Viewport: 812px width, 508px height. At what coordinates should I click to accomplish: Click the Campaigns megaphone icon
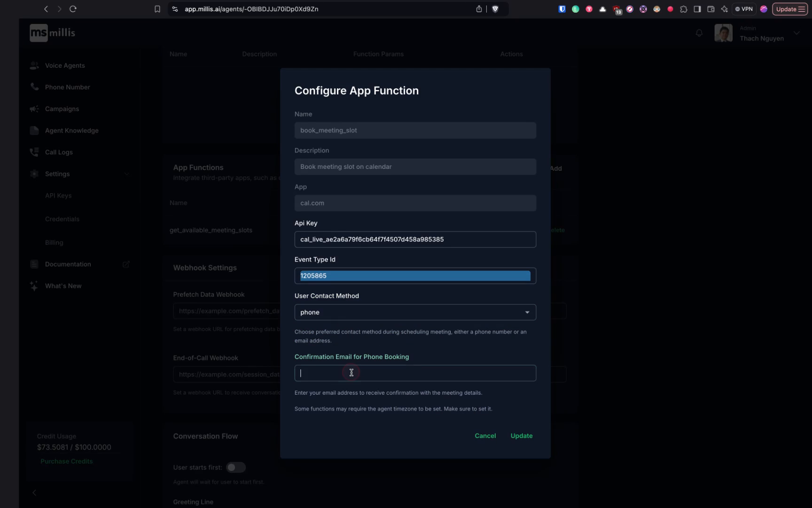click(x=34, y=109)
